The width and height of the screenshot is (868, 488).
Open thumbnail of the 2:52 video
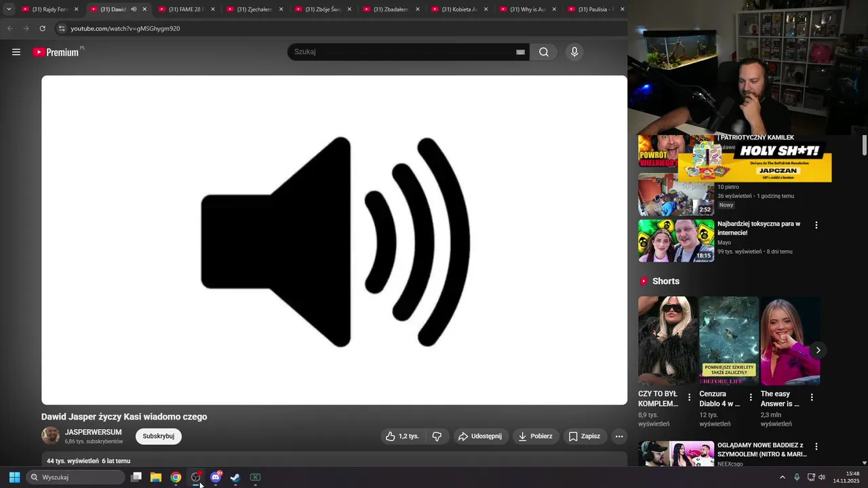point(676,195)
